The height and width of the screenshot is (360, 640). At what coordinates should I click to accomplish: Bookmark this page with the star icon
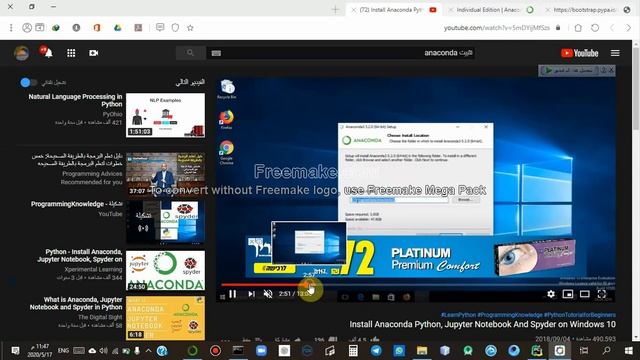coord(190,28)
